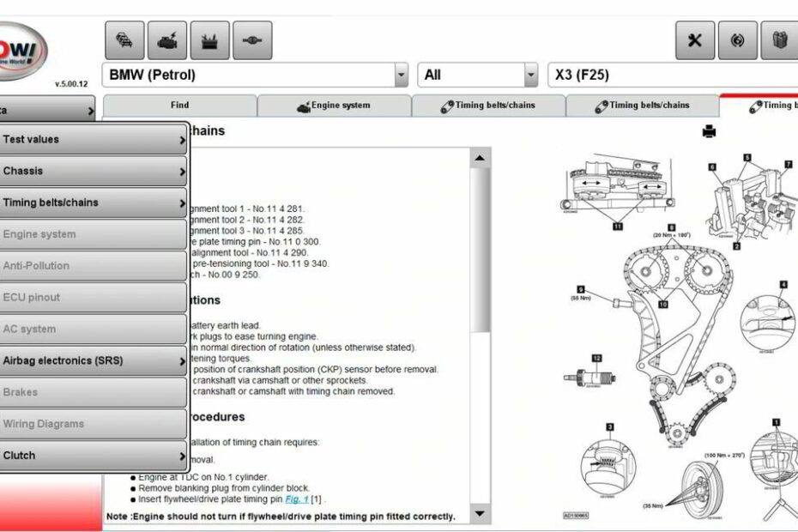Click the 'Remove blanking plug from cylinder block' line
Viewport: 798px width, 532px height.
tap(223, 488)
